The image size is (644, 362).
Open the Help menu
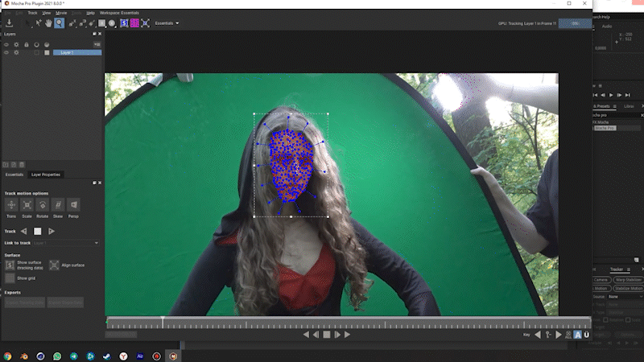(x=90, y=13)
